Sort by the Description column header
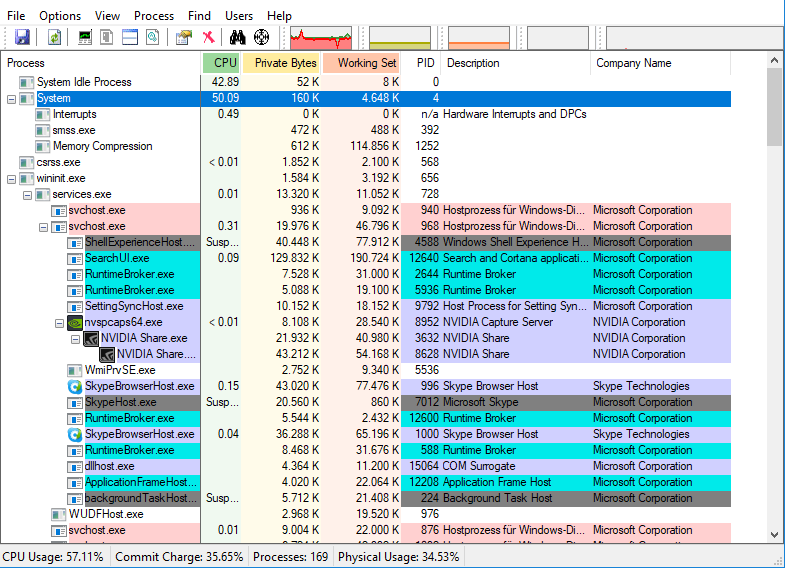This screenshot has height=568, width=785. 516,63
